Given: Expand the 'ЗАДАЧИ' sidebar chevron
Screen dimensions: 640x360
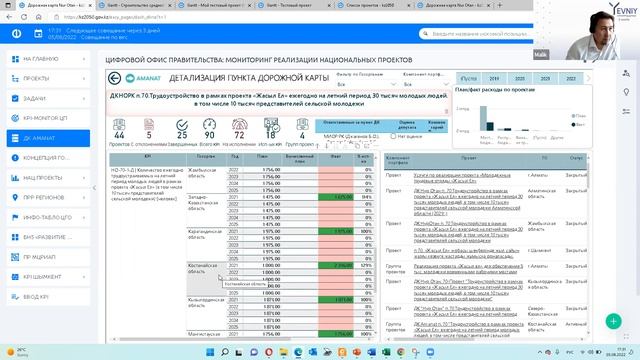Looking at the screenshot, I should point(84,99).
